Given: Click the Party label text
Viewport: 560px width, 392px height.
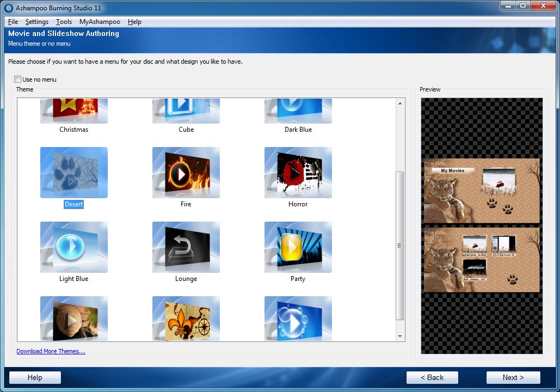Looking at the screenshot, I should [298, 279].
